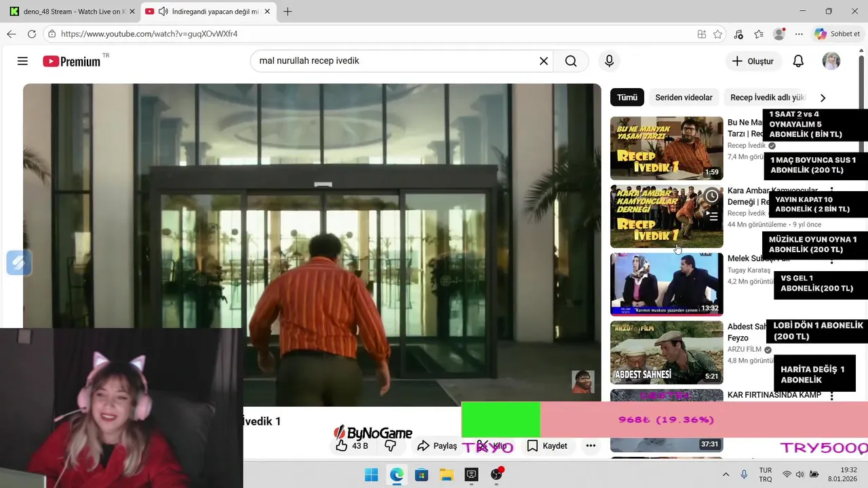Open Edge media control music icon

coord(738,34)
